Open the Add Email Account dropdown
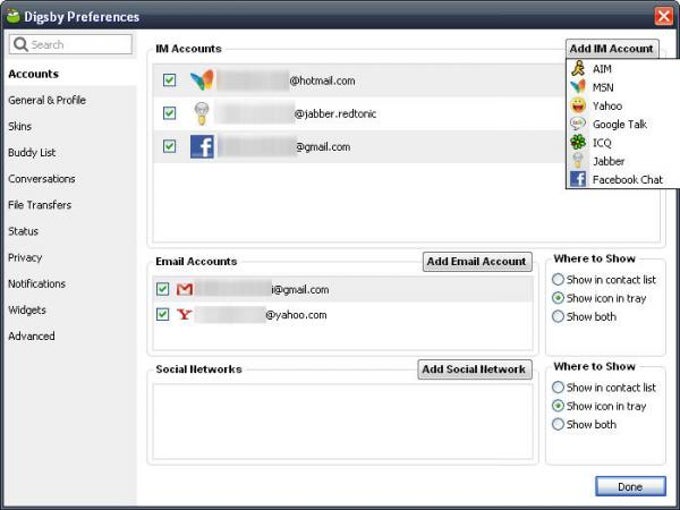Image resolution: width=680 pixels, height=510 pixels. [477, 262]
